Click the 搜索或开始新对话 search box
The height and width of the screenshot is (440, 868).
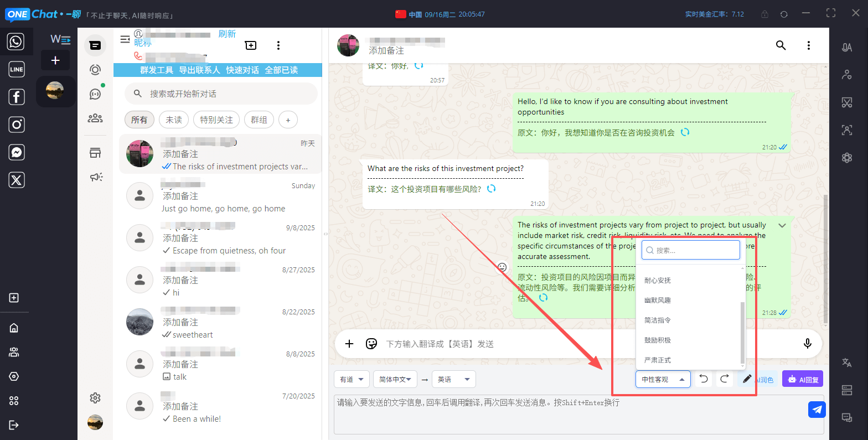pos(221,94)
